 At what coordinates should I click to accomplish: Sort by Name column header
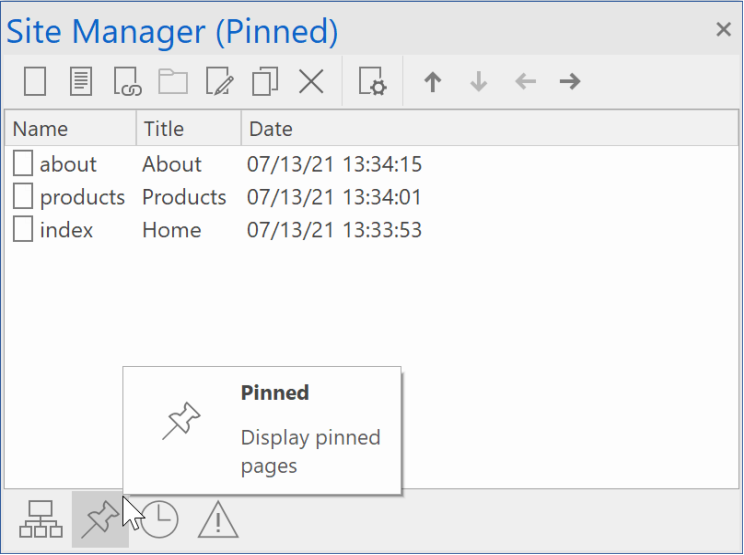point(70,129)
